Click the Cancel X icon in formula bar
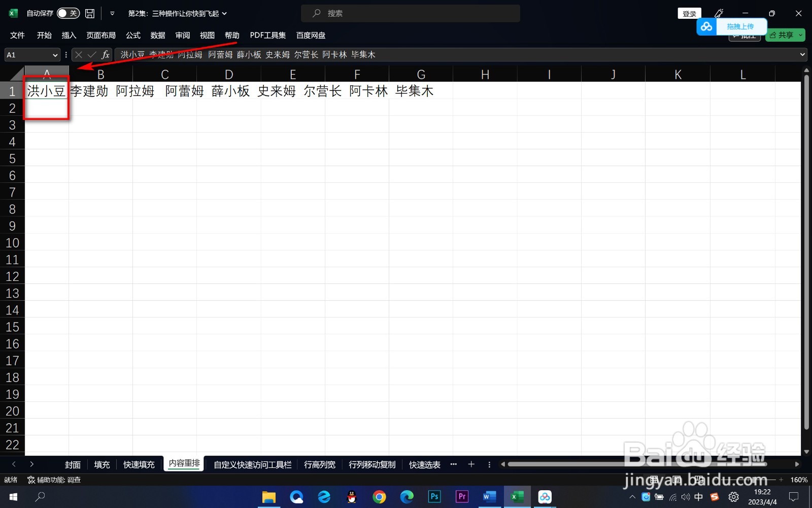This screenshot has height=508, width=812. pos(79,54)
